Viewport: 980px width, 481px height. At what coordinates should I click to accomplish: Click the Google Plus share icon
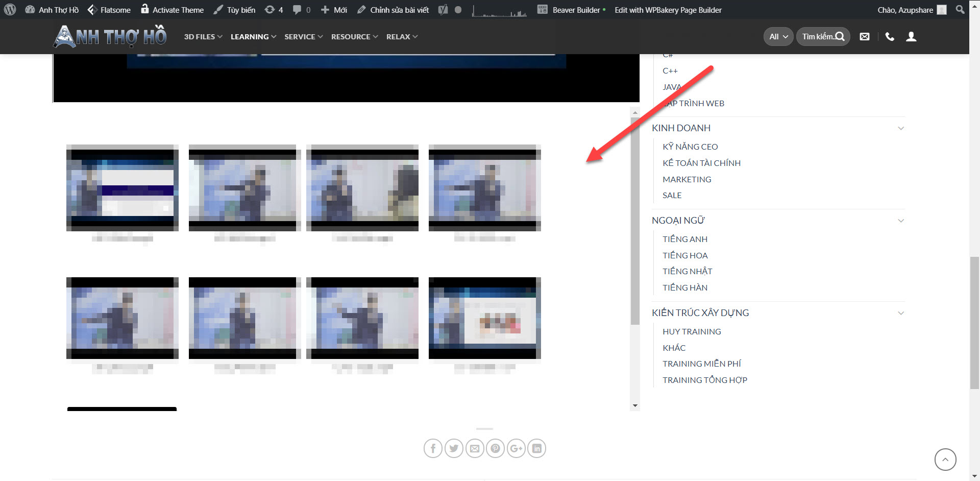[516, 448]
